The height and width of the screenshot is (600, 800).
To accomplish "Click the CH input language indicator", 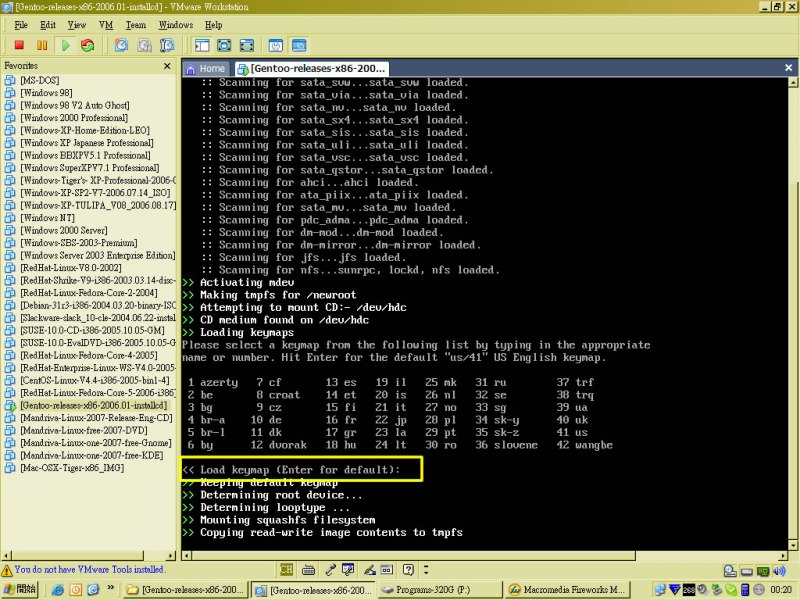I will click(287, 569).
